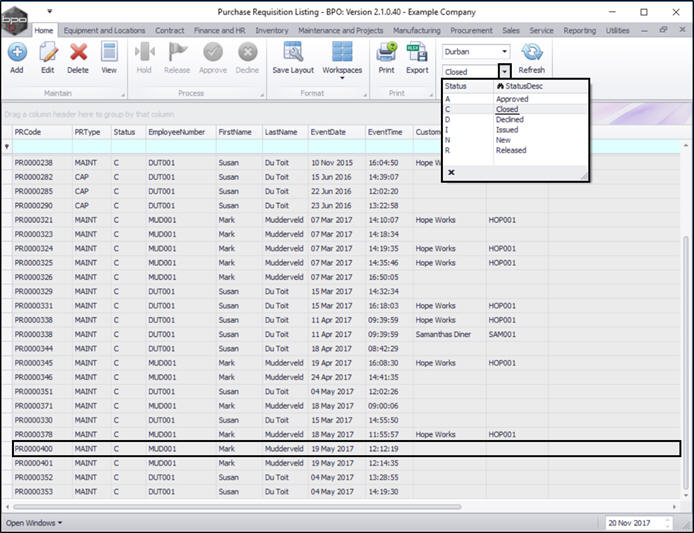
Task: Click the Add requisition icon
Action: click(x=16, y=55)
